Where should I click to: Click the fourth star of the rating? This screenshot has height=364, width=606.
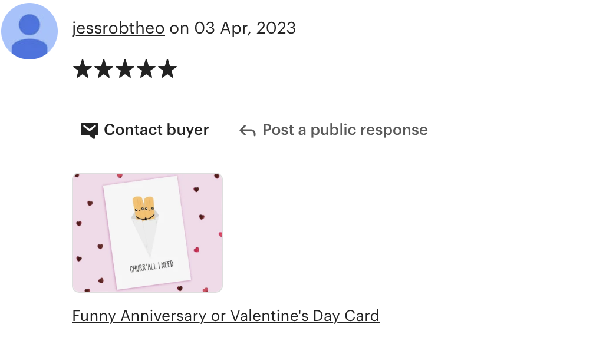click(x=146, y=69)
